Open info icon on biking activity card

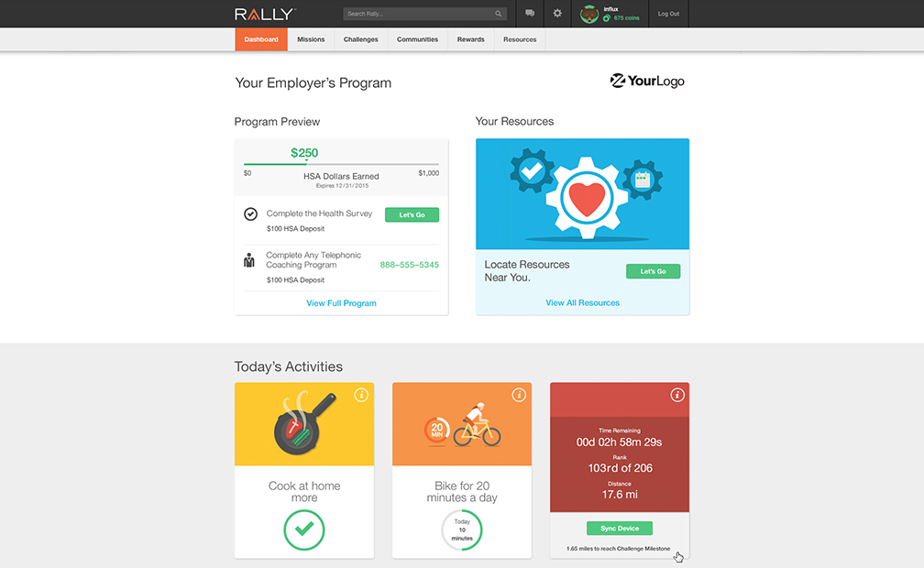[519, 395]
